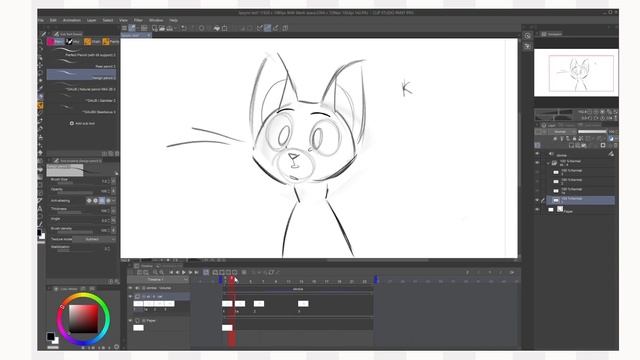
Task: Click the Navigator thumbnail preview
Action: (576, 73)
